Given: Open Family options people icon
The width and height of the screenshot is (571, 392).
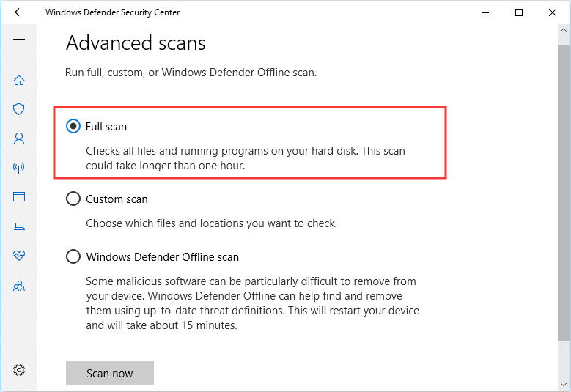Looking at the screenshot, I should tap(19, 286).
